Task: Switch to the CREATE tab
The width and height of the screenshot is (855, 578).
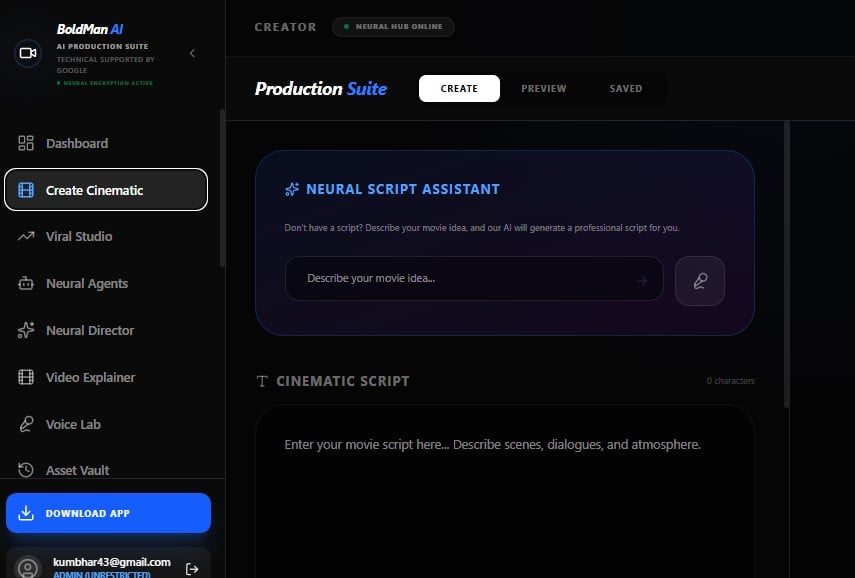Action: 459,88
